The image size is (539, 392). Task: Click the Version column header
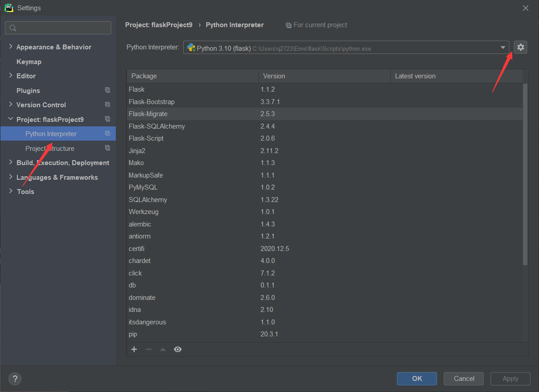[324, 76]
